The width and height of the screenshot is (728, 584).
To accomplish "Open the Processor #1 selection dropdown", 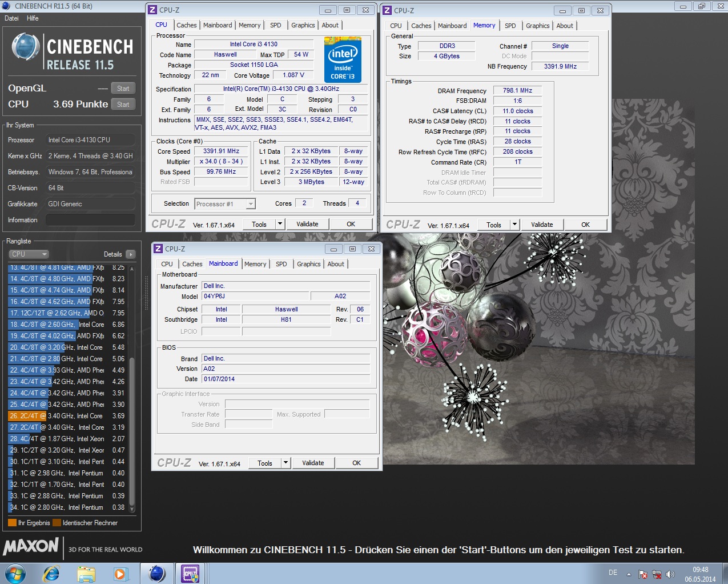I will click(225, 204).
